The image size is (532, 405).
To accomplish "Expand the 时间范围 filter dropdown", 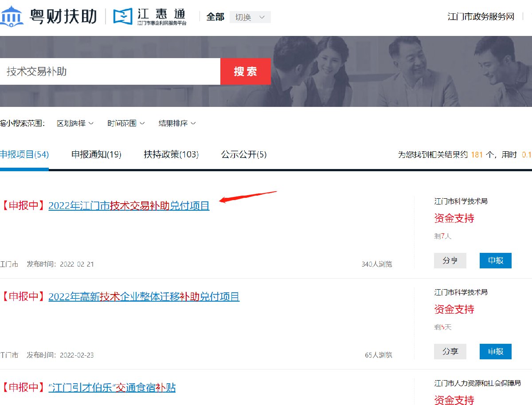I will (x=126, y=123).
